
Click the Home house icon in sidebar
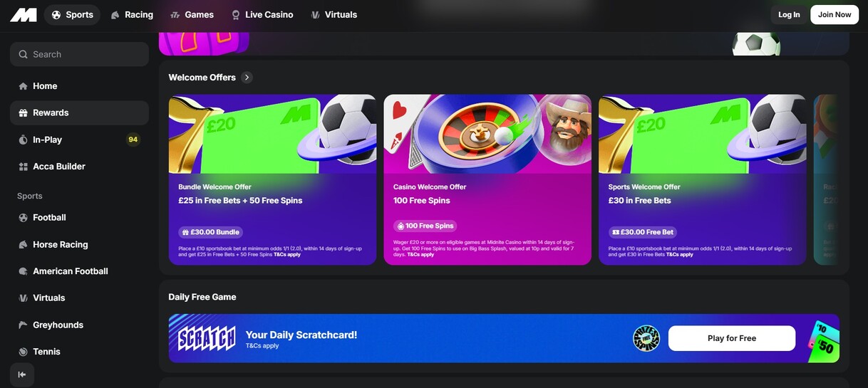click(x=23, y=86)
